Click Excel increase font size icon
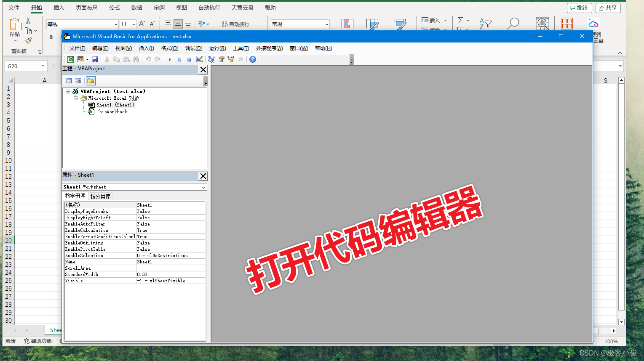Image resolution: width=644 pixels, height=361 pixels. click(x=142, y=24)
